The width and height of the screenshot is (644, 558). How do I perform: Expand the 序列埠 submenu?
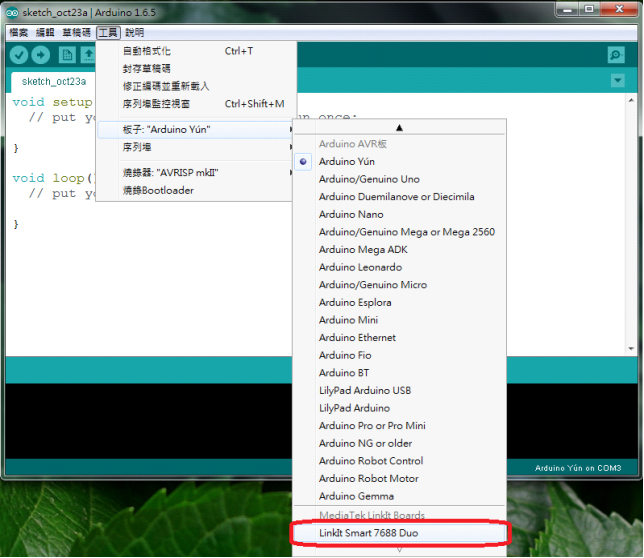pyautogui.click(x=196, y=147)
